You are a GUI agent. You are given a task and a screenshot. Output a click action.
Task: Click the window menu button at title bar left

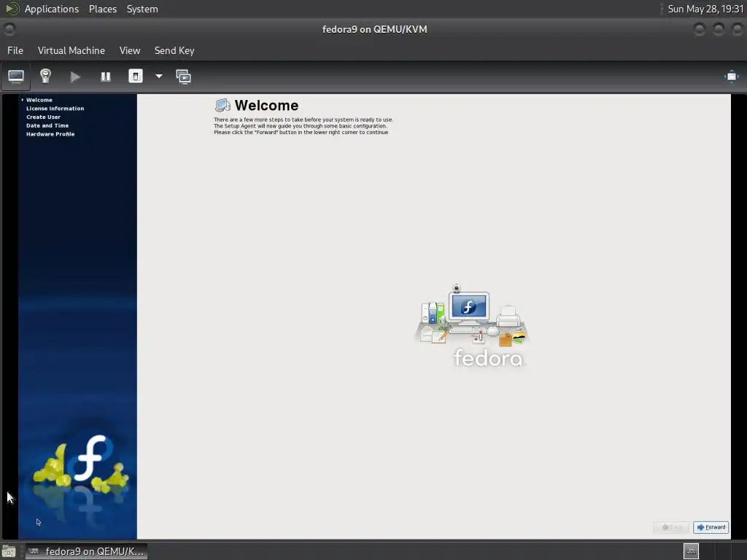point(9,29)
